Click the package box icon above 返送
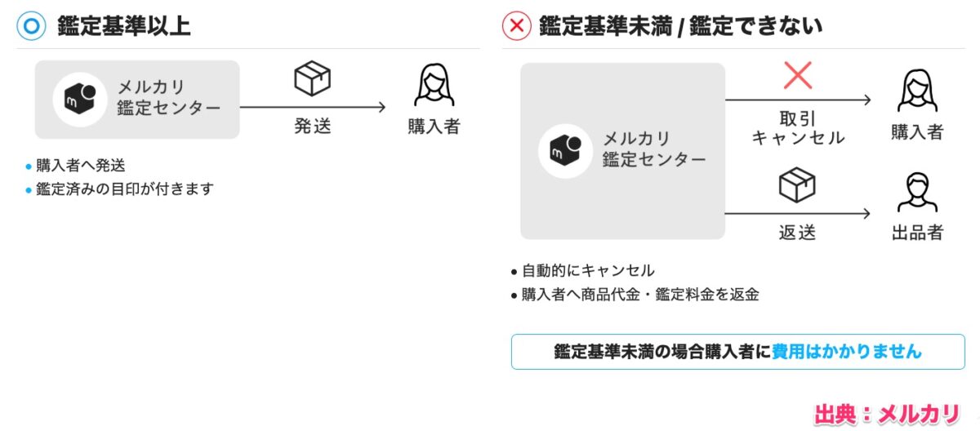The height and width of the screenshot is (431, 980). tap(797, 185)
